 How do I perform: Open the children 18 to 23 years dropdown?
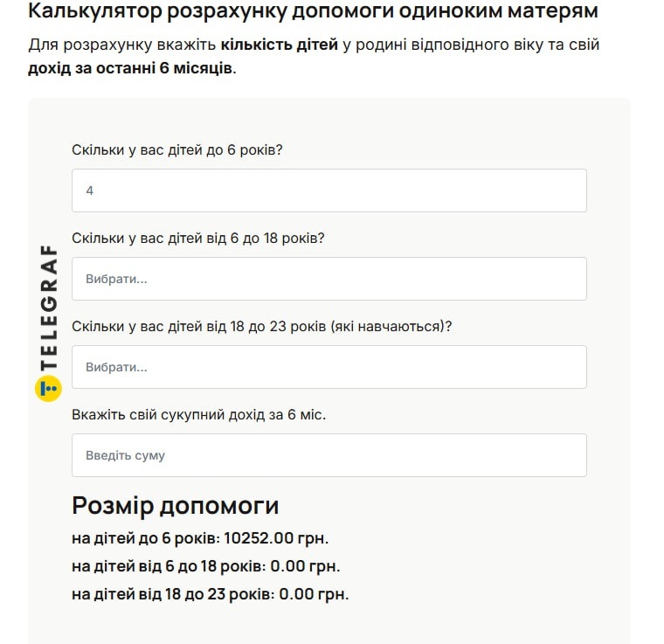pos(329,367)
